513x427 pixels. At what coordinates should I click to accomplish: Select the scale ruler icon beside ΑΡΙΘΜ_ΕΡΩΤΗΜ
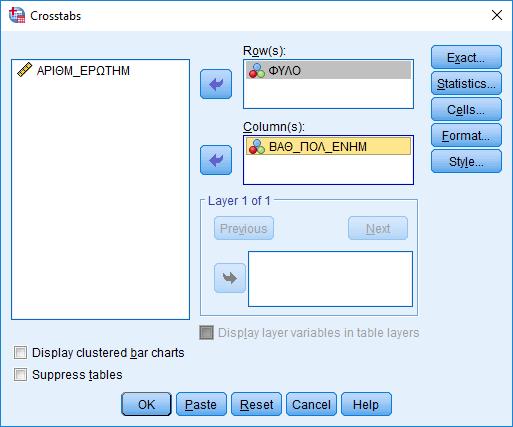point(24,70)
